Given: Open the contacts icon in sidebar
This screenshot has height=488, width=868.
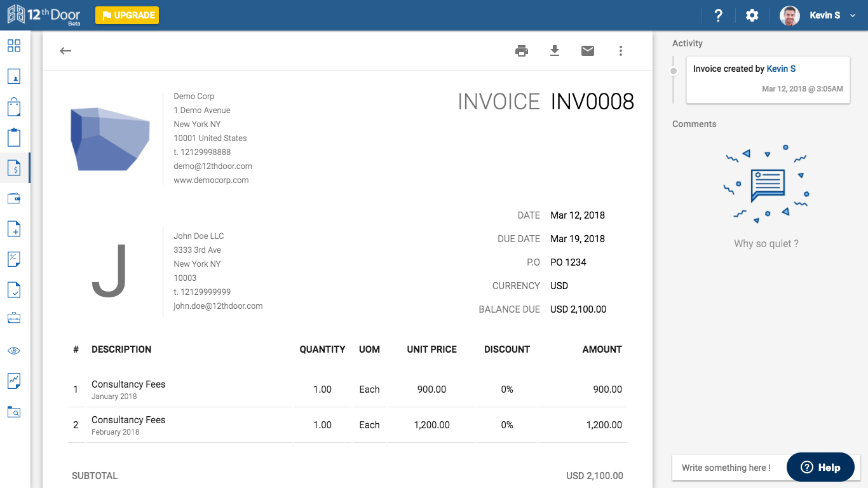Looking at the screenshot, I should pos(14,76).
